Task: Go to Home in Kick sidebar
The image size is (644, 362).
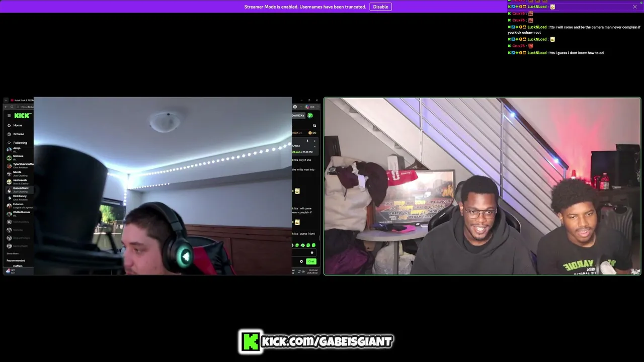Action: click(x=18, y=125)
